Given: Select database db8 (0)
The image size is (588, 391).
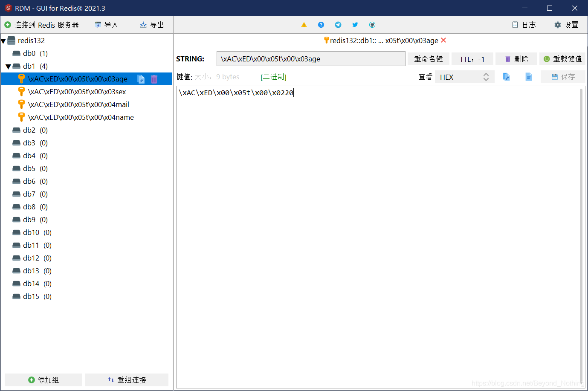Looking at the screenshot, I should 35,207.
